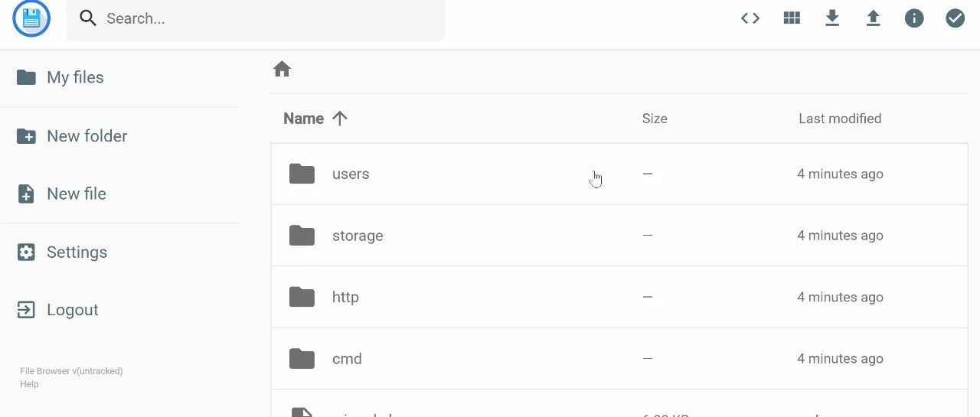
Task: Click the magnifier search icon
Action: pyautogui.click(x=88, y=18)
